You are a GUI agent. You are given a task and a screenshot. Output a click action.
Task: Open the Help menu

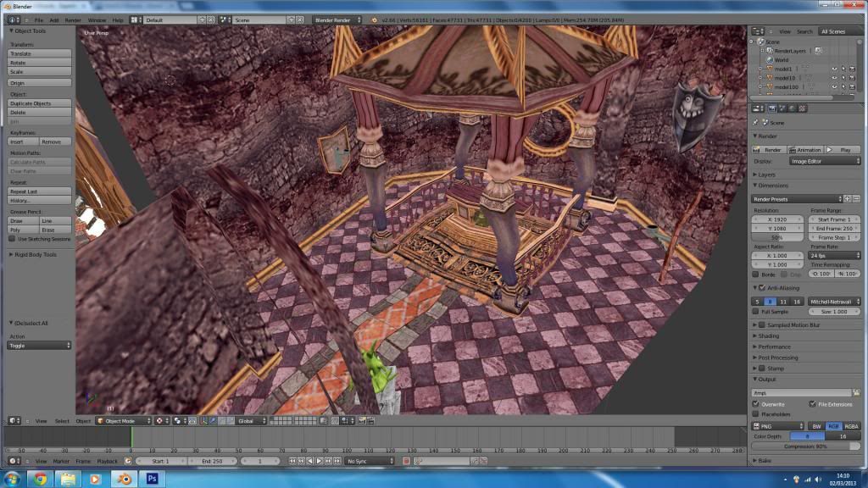[x=118, y=20]
